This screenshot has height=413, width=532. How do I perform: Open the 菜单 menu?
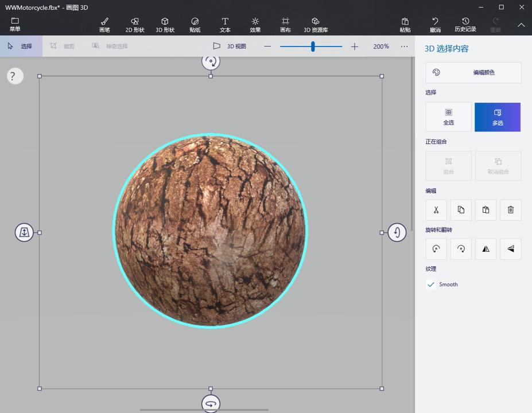coord(15,24)
